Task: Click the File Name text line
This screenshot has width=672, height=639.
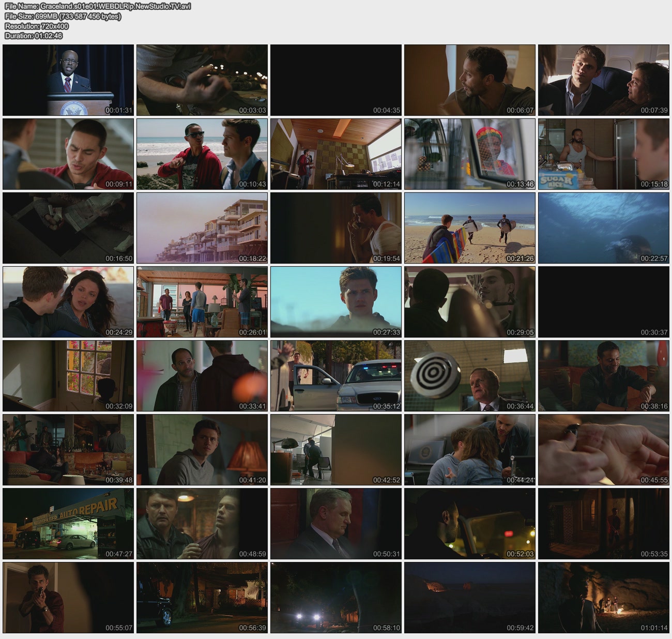Action: click(98, 7)
